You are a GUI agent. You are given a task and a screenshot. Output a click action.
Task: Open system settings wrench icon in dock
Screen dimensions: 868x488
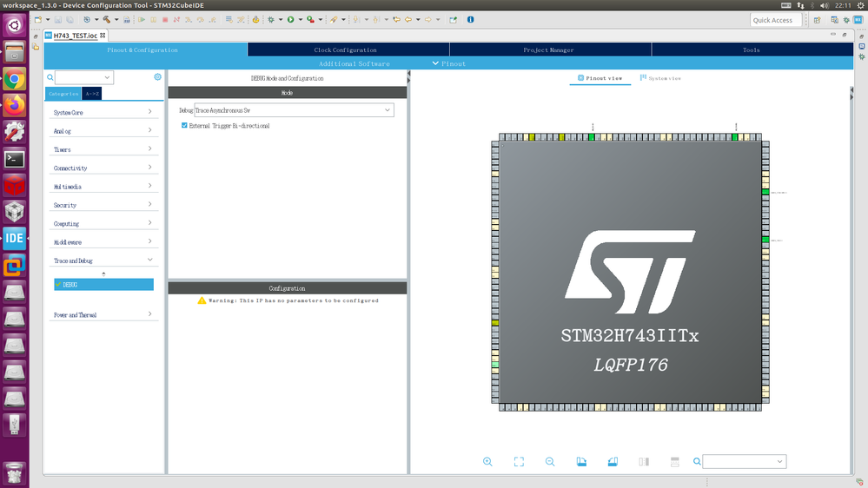[x=15, y=132]
